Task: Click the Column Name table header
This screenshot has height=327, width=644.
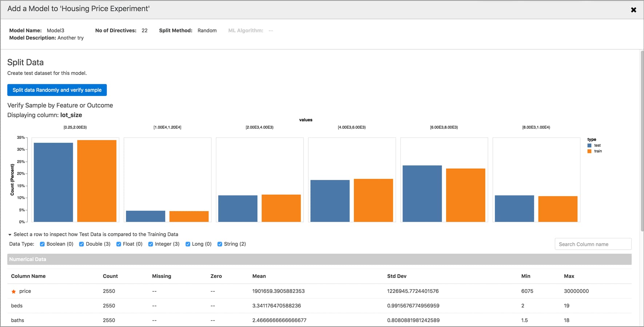Action: (x=28, y=276)
